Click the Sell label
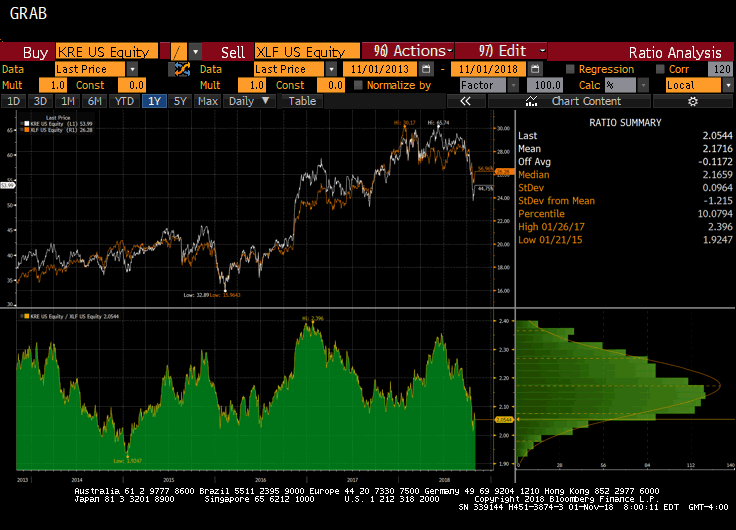 [x=233, y=52]
